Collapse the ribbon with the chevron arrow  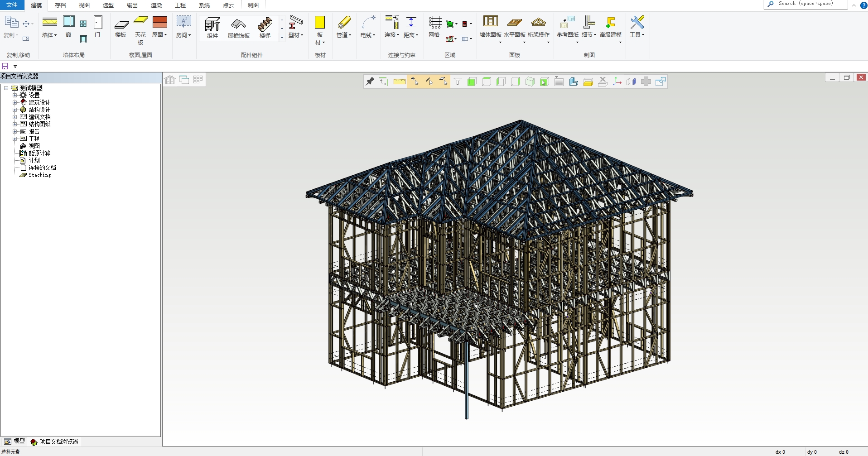(854, 5)
